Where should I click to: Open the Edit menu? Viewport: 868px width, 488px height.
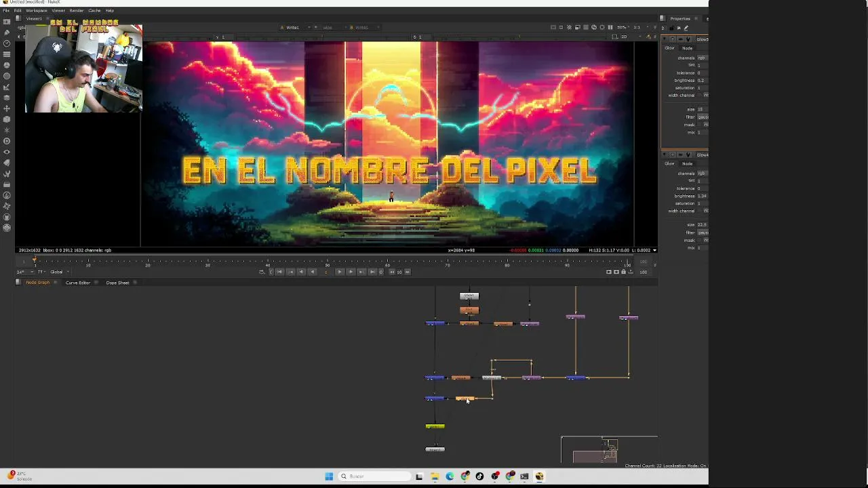coord(18,11)
